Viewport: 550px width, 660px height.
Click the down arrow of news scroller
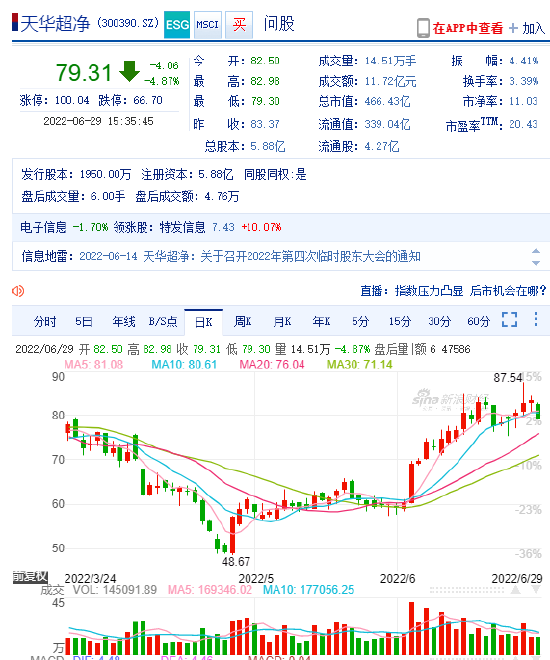tap(536, 263)
